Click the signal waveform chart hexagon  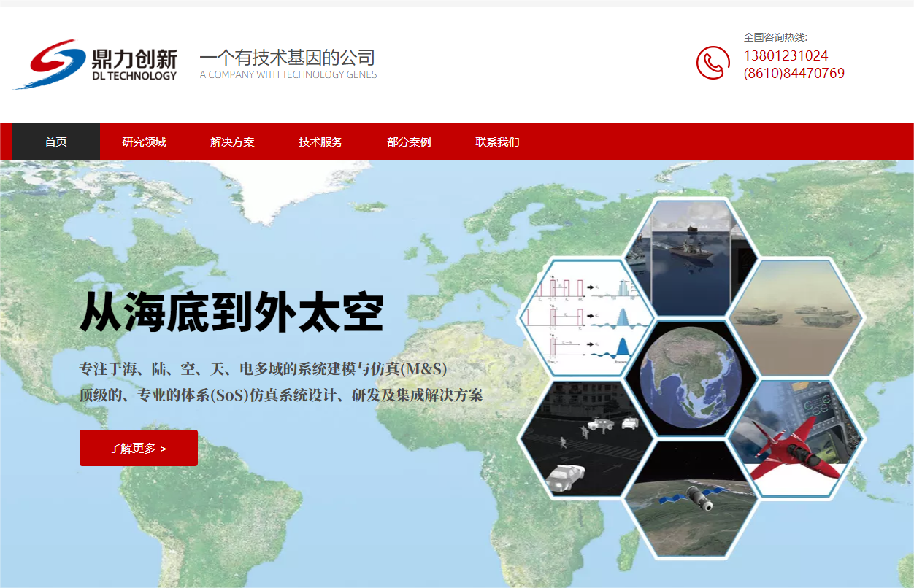(x=583, y=317)
